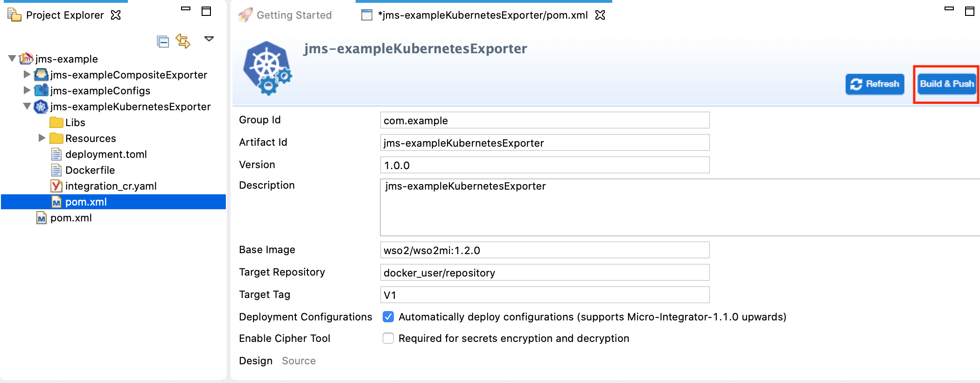Click the Group Id field
Screen dimensions: 980x383
[x=545, y=120]
